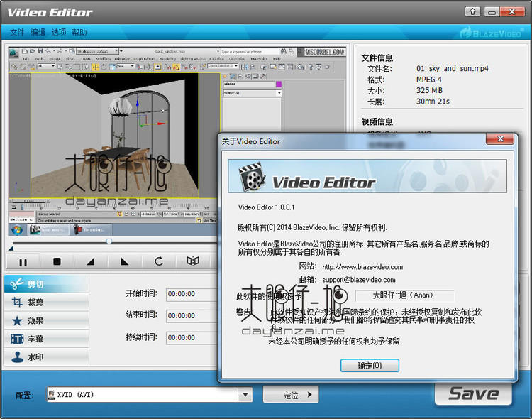Click the file name 01_sky_and_sun.mp4
The image size is (532, 419).
(x=453, y=69)
